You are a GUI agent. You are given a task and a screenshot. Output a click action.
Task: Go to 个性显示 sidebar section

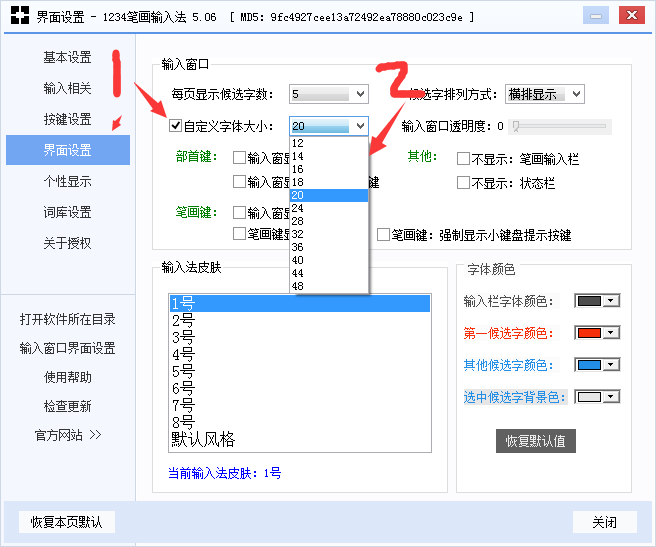point(67,181)
